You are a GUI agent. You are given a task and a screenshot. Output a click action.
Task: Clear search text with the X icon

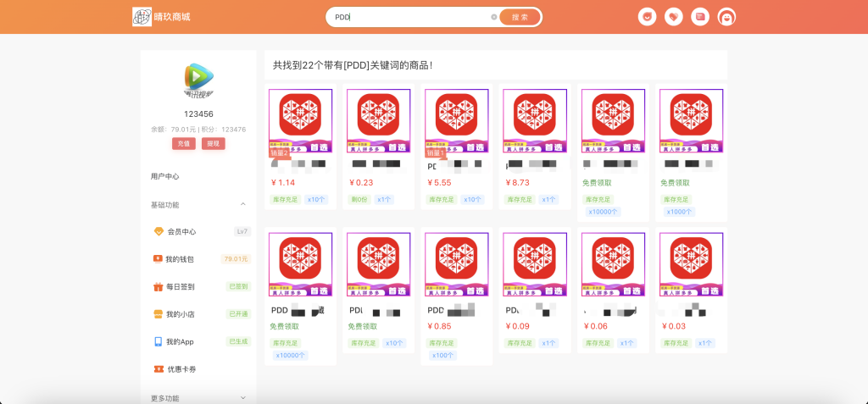[x=494, y=17]
